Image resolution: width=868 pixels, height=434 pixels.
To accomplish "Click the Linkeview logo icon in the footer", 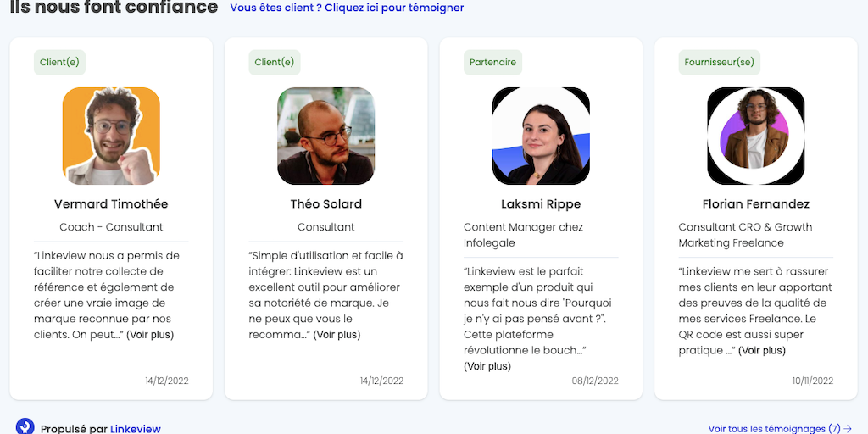I will (25, 427).
